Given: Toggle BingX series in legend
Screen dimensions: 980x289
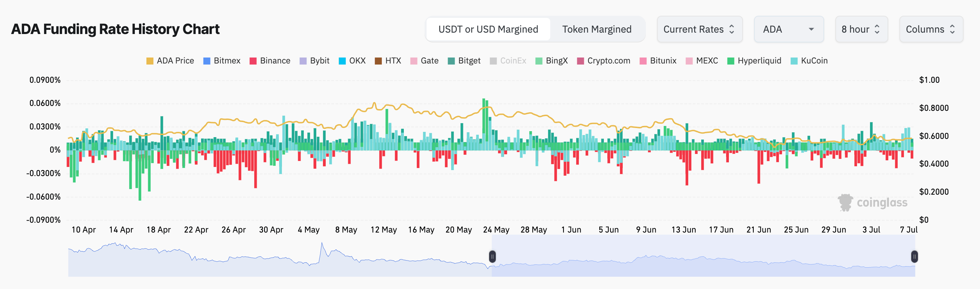Looking at the screenshot, I should [x=551, y=61].
